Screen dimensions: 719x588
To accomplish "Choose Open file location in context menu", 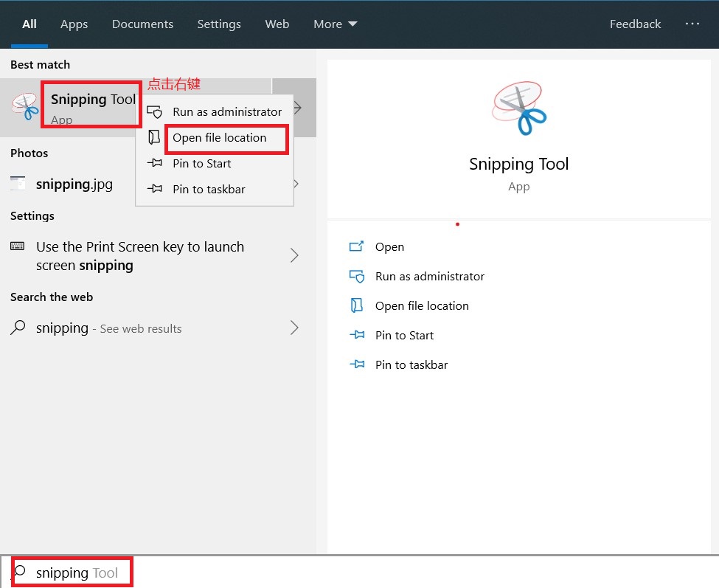I will pos(219,138).
